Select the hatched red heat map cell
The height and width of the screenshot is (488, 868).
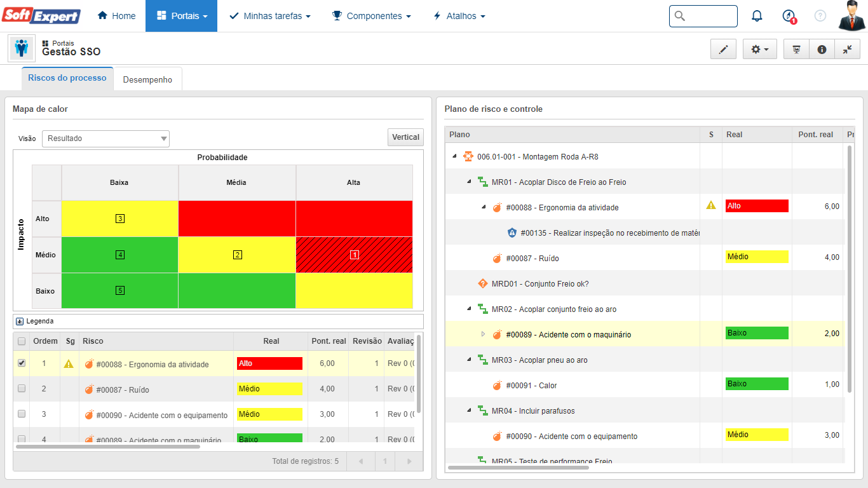click(354, 255)
